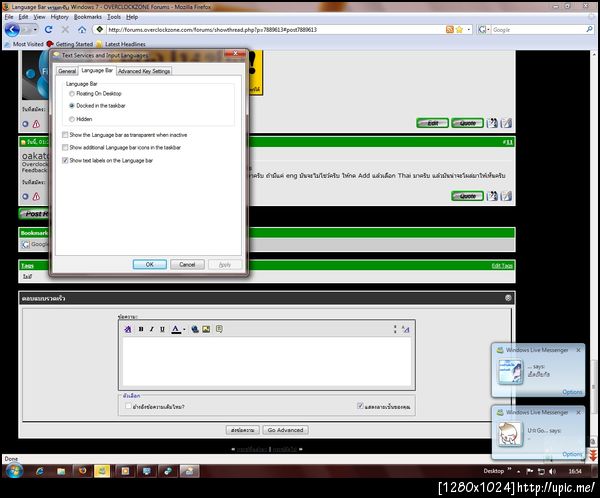Click the Go Advanced button
The image size is (600, 498).
click(x=285, y=430)
